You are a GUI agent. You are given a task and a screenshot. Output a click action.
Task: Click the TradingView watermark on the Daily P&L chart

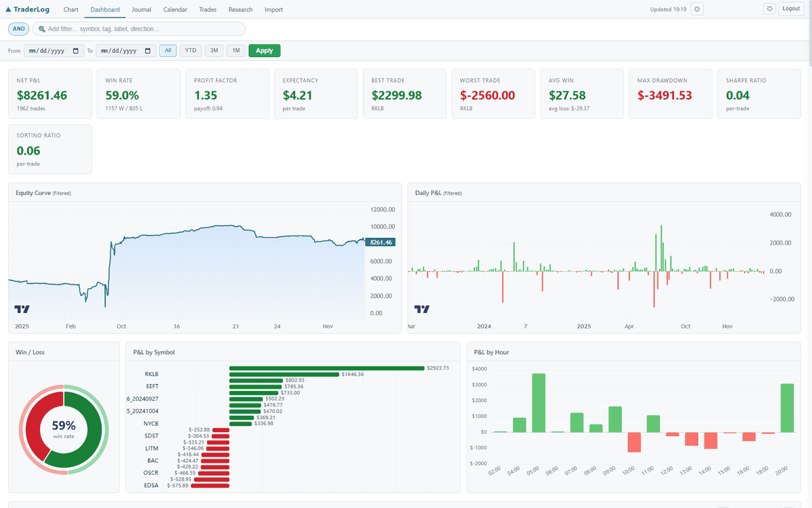click(x=422, y=309)
